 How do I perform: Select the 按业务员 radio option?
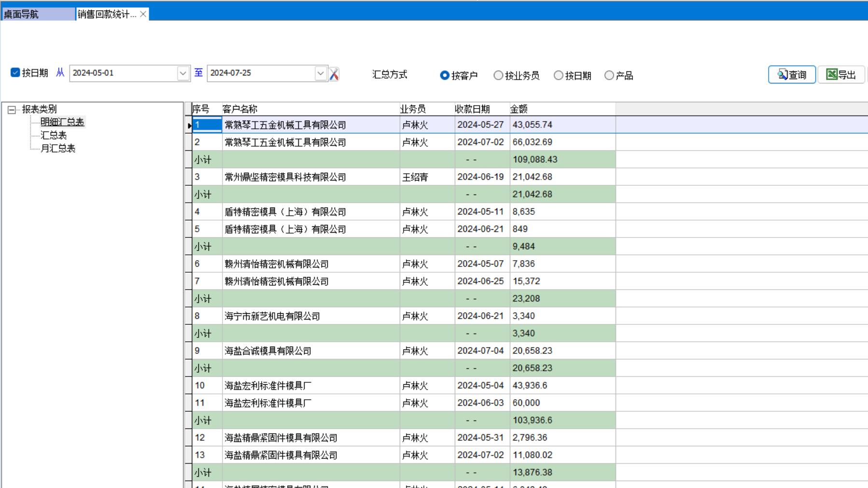[498, 76]
